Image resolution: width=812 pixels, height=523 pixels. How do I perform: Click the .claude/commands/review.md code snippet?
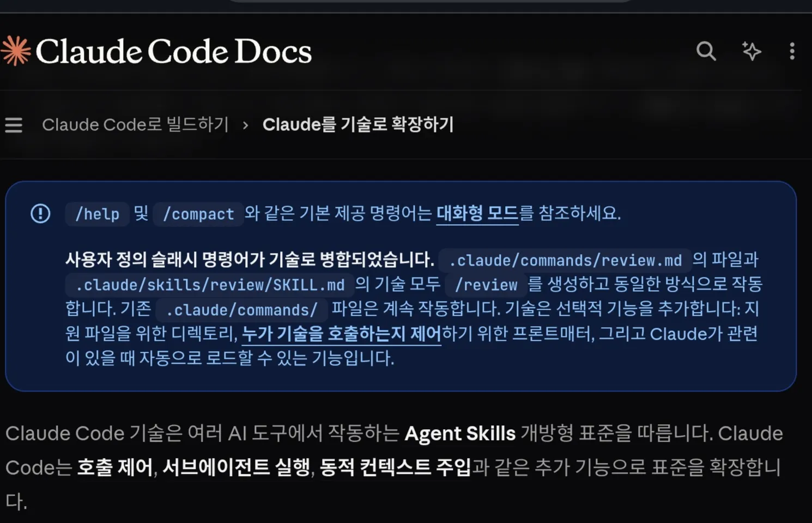565,260
